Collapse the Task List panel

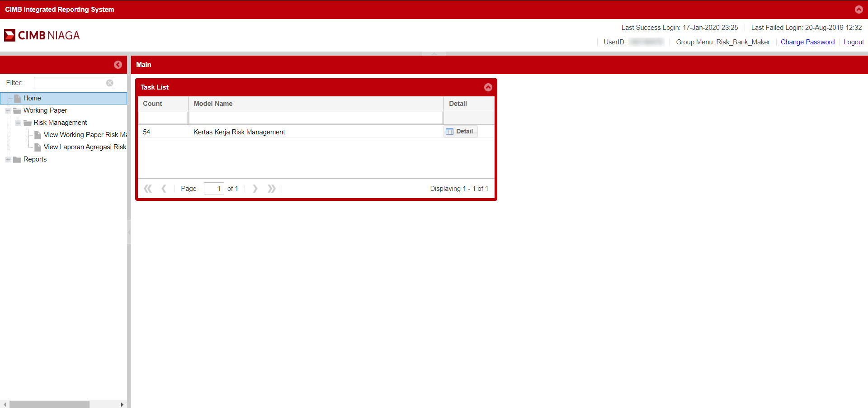(488, 87)
